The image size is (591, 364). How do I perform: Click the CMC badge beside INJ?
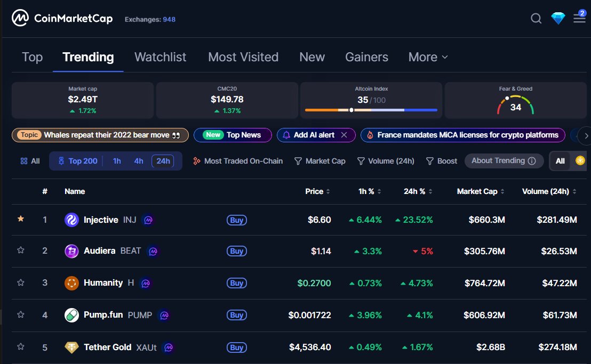point(148,220)
